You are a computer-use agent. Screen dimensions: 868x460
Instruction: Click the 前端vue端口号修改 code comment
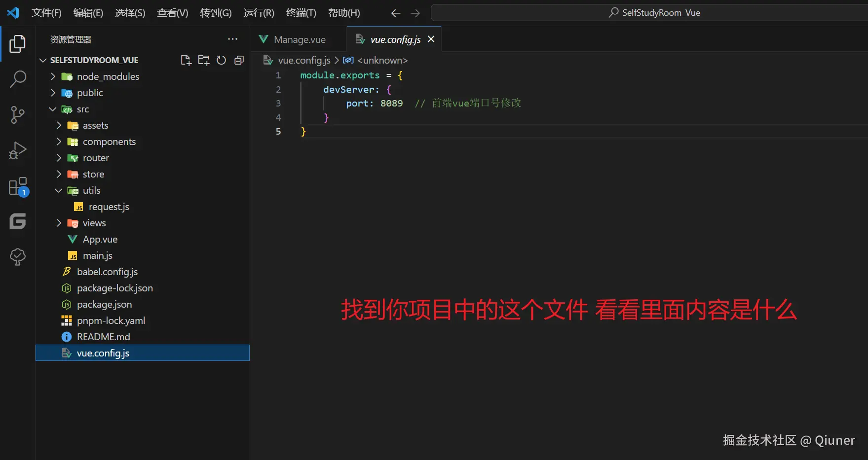pyautogui.click(x=476, y=103)
